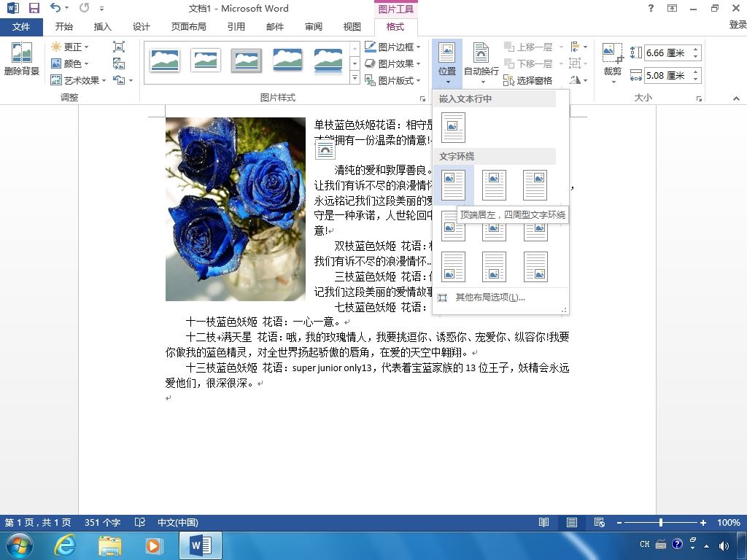747x560 pixels.
Task: Click the Crop (裁剪) tool
Action: click(x=613, y=63)
